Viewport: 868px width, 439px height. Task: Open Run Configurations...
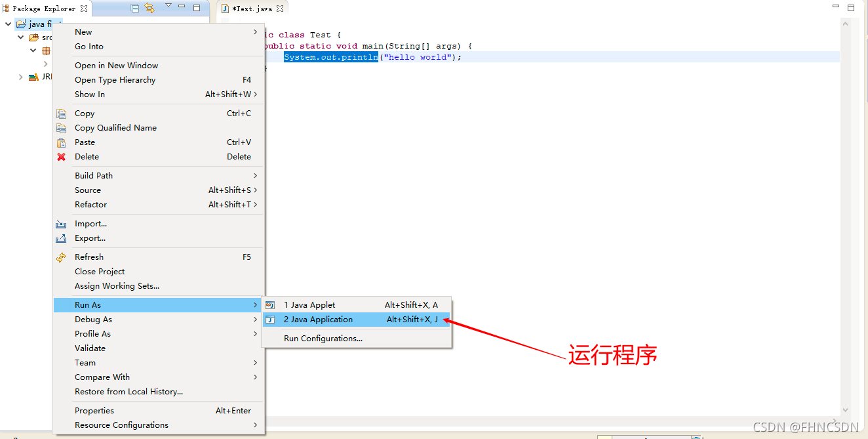[357, 339]
